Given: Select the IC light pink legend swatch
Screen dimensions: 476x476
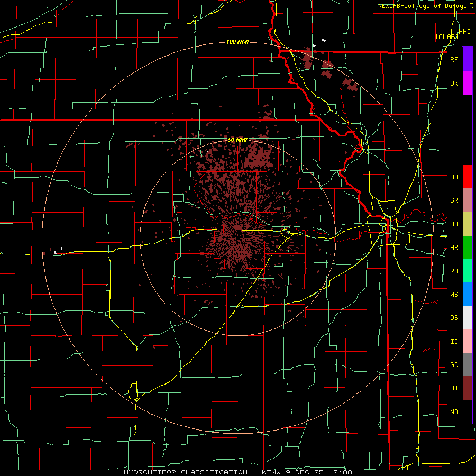Looking at the screenshot, I should [x=467, y=341].
